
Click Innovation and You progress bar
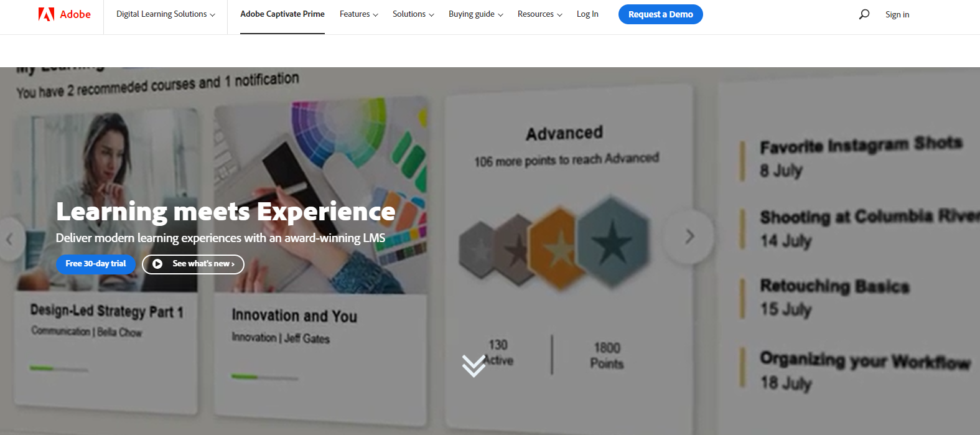click(x=265, y=377)
